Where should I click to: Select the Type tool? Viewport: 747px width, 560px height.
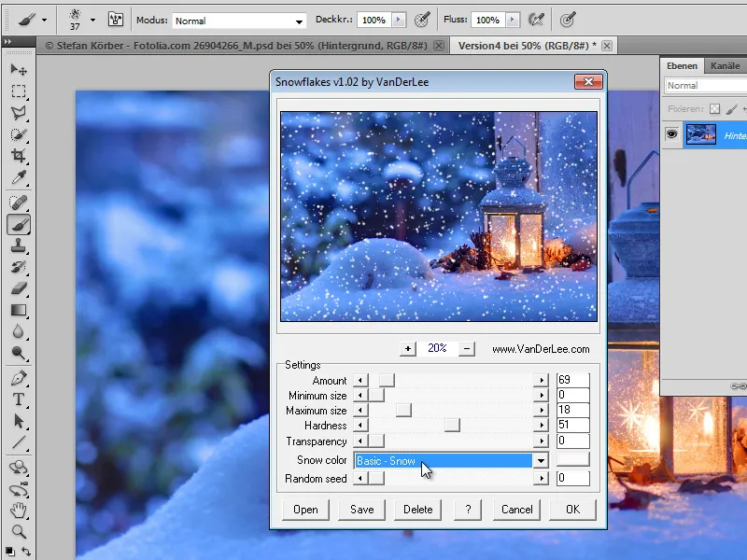(x=18, y=399)
